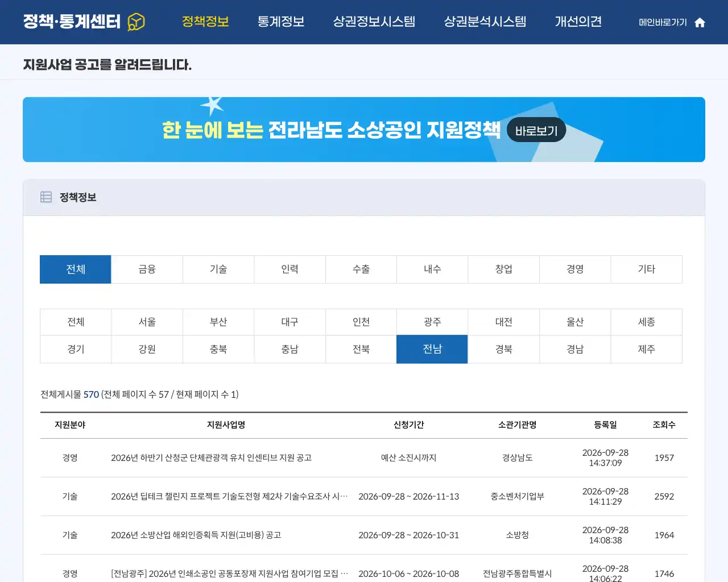Filter by region 경북
The height and width of the screenshot is (582, 728).
(504, 350)
